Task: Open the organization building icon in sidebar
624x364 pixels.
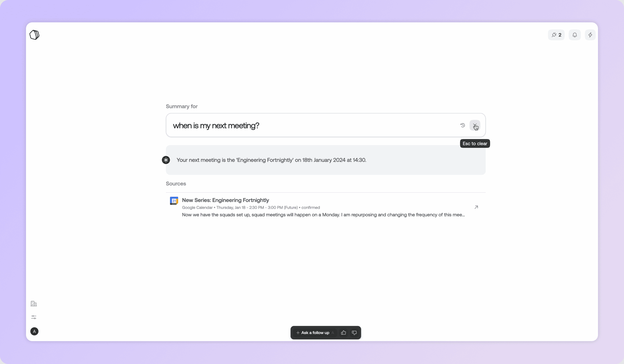Action: [34, 304]
